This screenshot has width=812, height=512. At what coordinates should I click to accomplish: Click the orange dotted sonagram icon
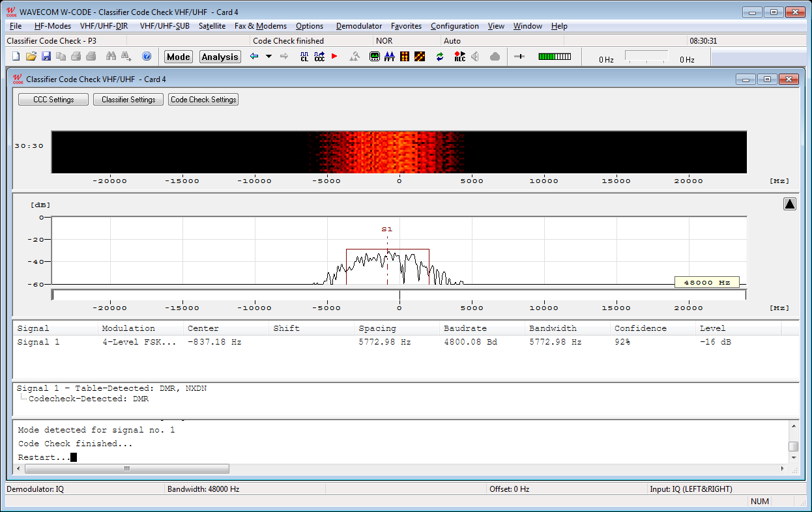point(405,57)
